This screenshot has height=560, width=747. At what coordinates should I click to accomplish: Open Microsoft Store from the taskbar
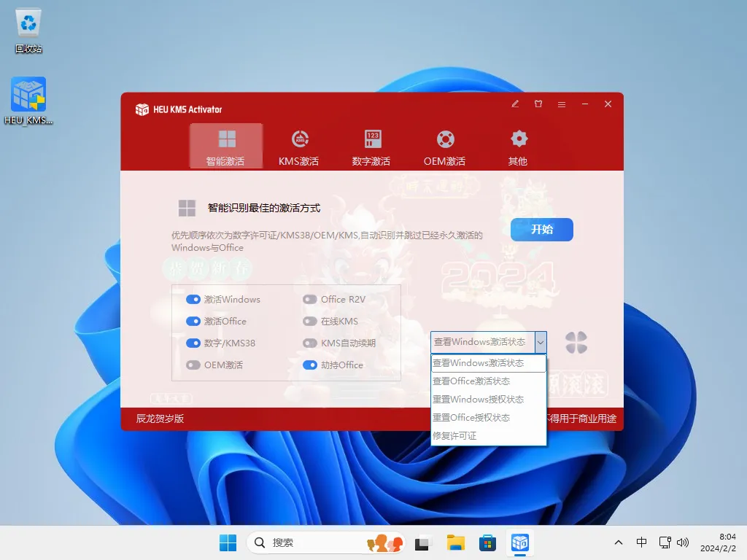click(487, 542)
